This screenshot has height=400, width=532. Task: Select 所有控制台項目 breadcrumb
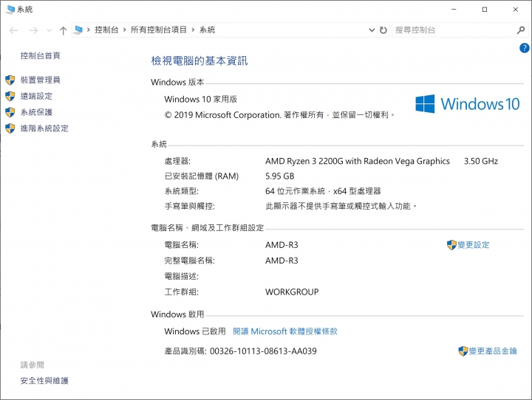coord(158,30)
